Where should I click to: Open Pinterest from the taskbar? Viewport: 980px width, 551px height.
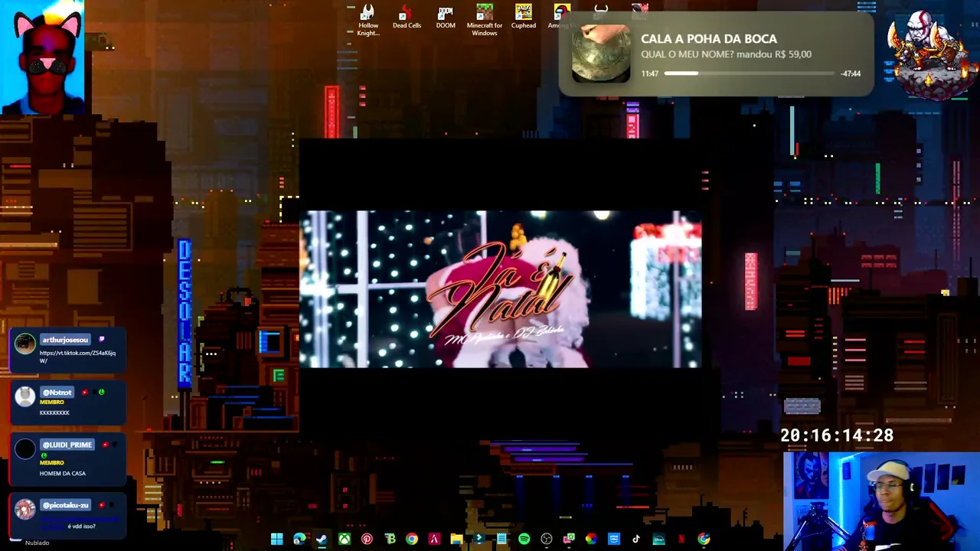tap(367, 540)
